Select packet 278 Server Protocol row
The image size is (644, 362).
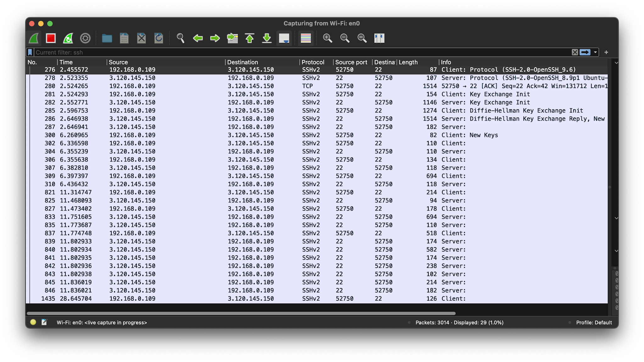[x=317, y=78]
